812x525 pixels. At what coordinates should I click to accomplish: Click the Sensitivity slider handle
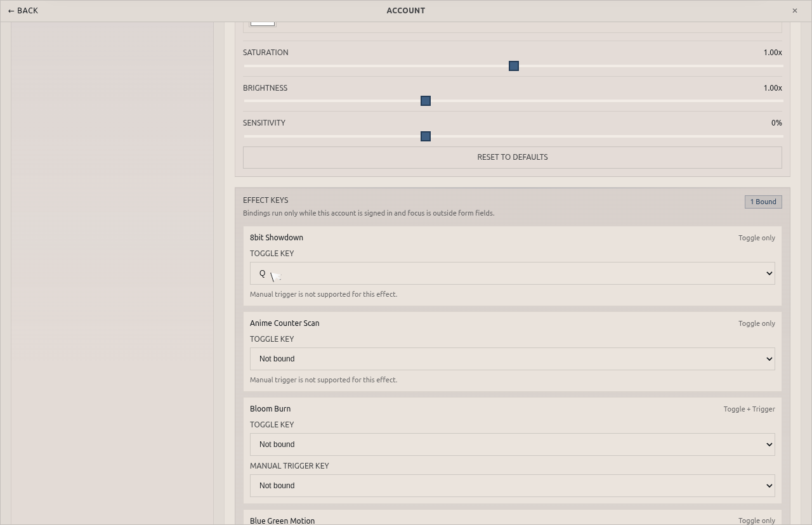pos(425,136)
